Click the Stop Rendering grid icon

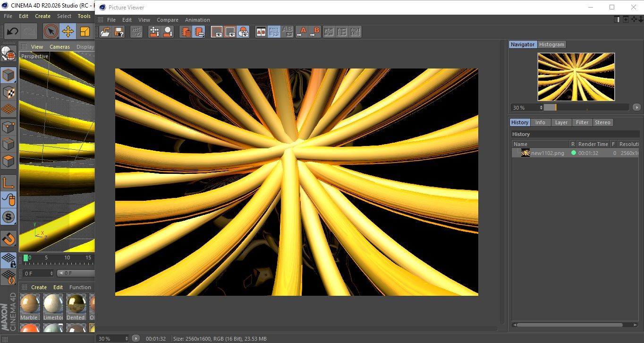(x=136, y=32)
